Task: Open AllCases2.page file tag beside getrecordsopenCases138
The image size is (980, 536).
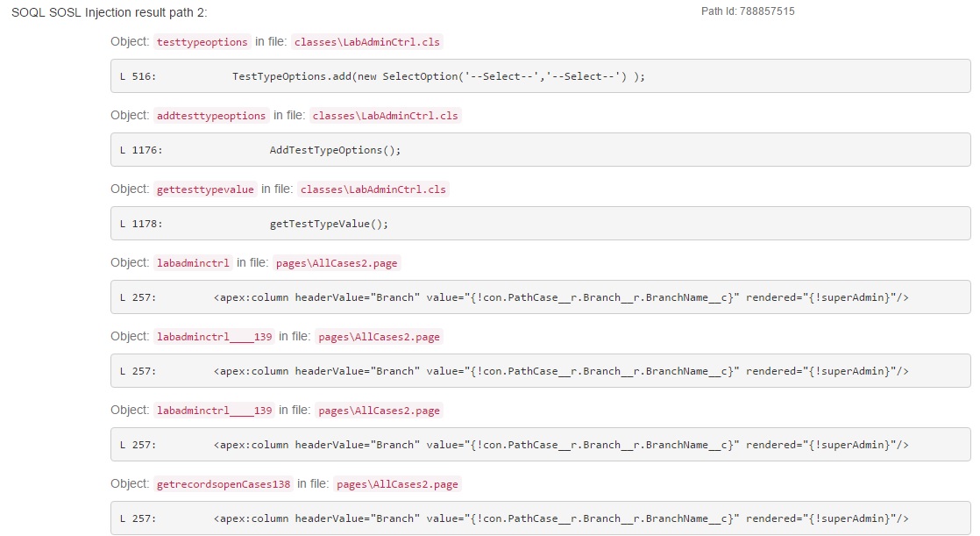Action: click(398, 484)
